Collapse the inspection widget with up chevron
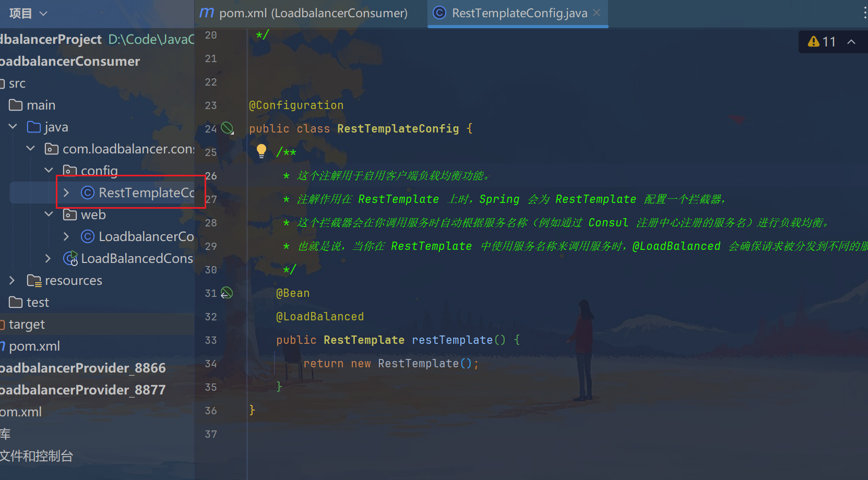 click(851, 42)
